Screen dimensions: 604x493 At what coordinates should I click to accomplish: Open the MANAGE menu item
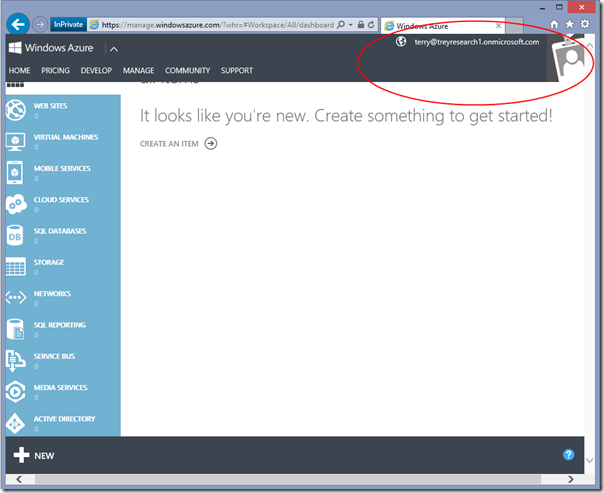click(138, 70)
